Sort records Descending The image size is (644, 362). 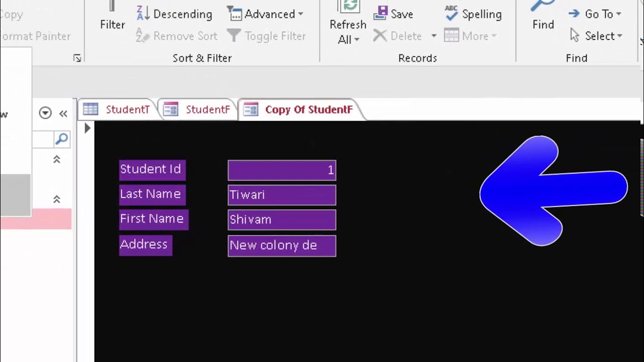point(175,14)
